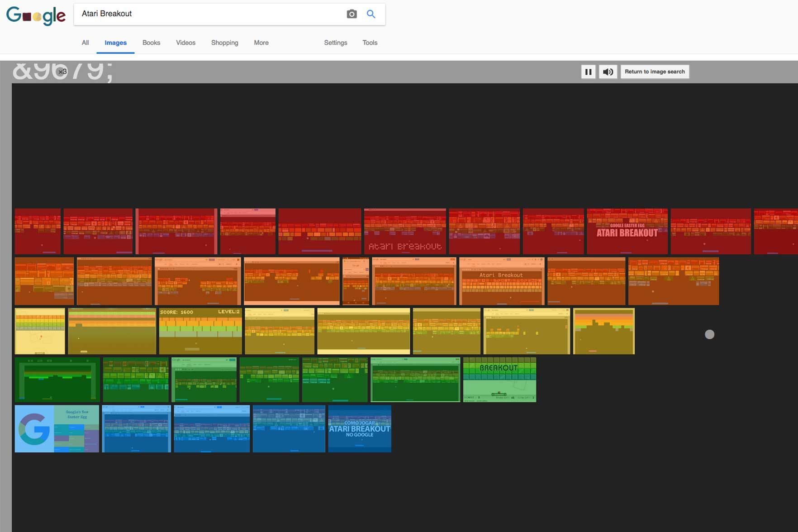Open the Settings dropdown
798x532 pixels.
335,43
